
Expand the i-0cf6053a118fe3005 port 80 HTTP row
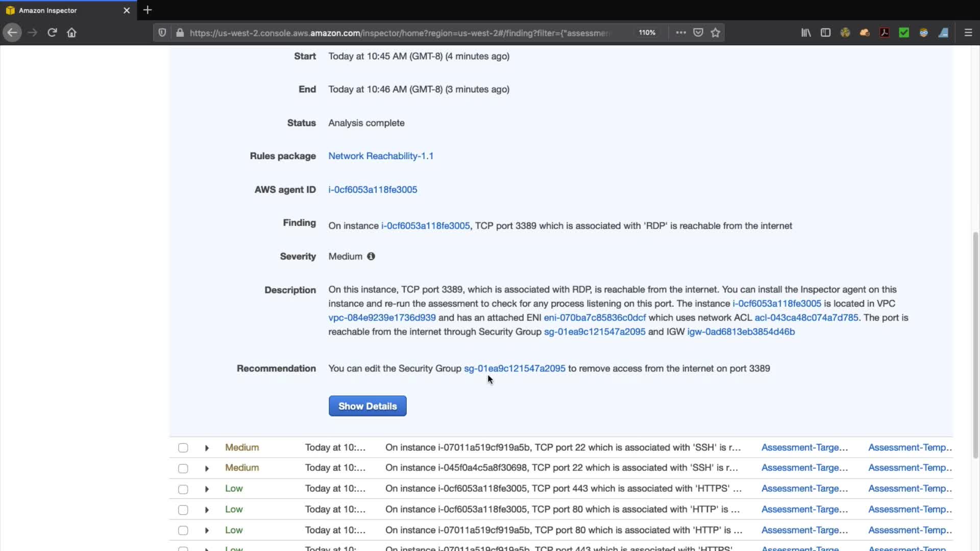(207, 510)
